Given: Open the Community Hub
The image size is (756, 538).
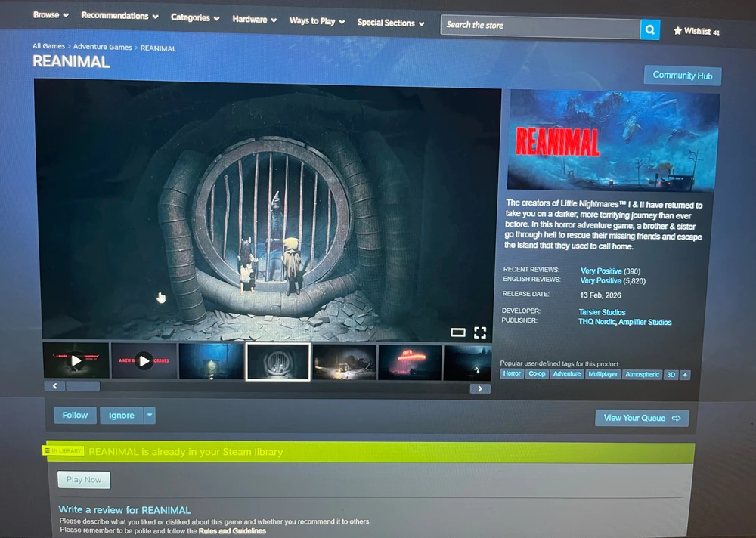Looking at the screenshot, I should pyautogui.click(x=682, y=76).
